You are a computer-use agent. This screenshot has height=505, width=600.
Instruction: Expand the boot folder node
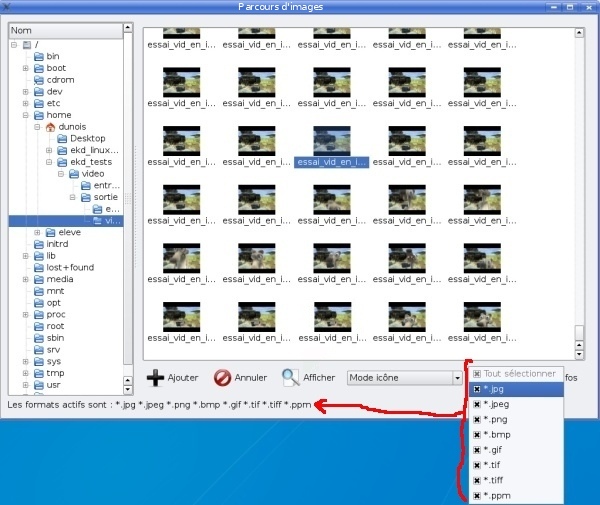(26, 68)
